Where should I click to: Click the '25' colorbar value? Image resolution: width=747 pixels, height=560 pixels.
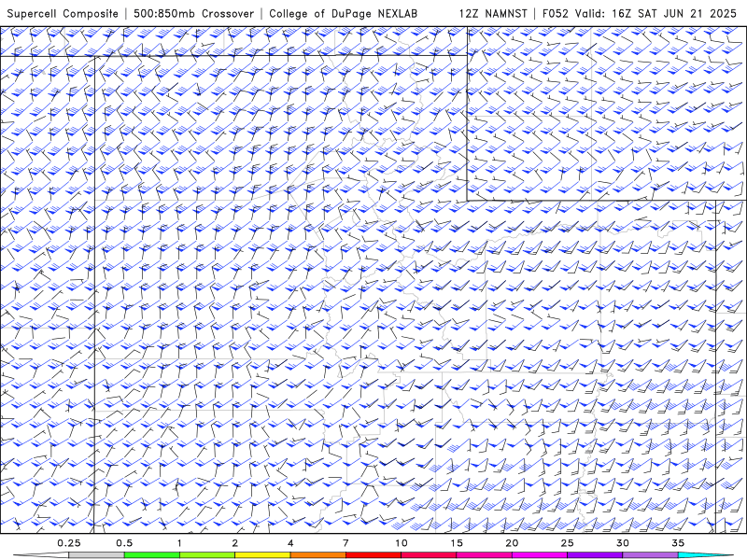pyautogui.click(x=567, y=543)
